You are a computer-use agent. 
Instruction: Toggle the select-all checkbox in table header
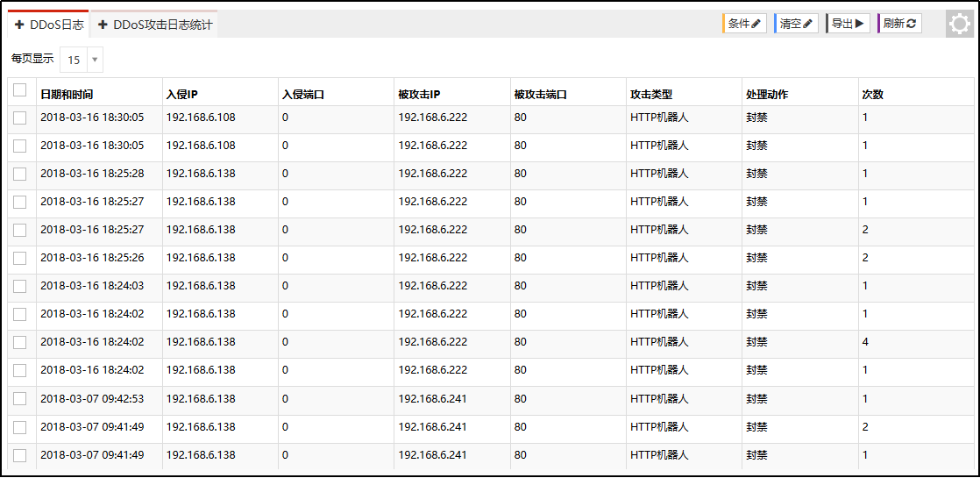tap(19, 90)
